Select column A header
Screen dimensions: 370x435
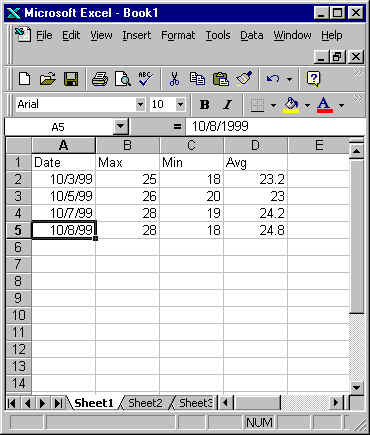pyautogui.click(x=63, y=145)
